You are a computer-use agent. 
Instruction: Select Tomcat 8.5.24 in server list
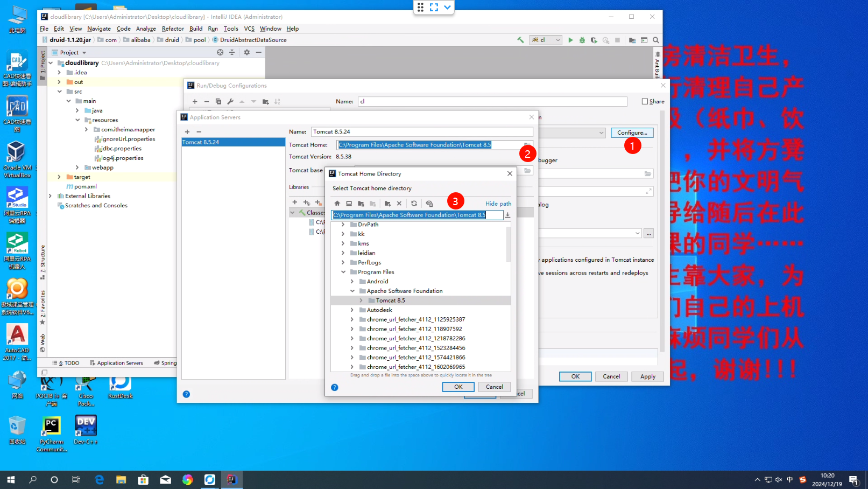[x=233, y=142]
